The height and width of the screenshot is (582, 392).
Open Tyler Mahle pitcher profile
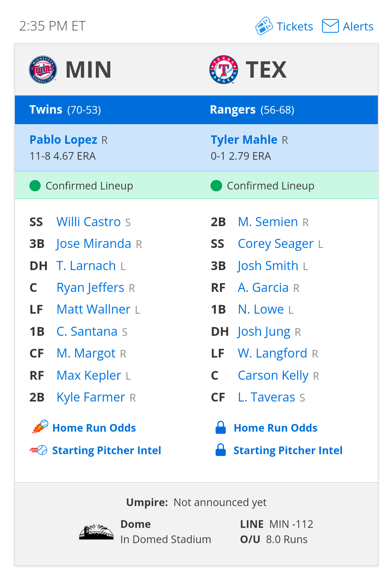click(244, 140)
